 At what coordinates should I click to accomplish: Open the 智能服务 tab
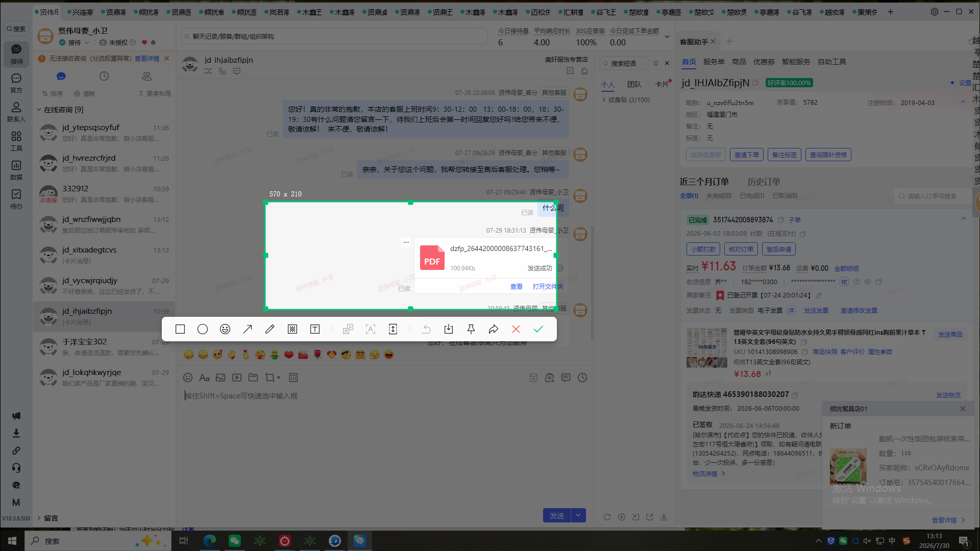point(796,62)
